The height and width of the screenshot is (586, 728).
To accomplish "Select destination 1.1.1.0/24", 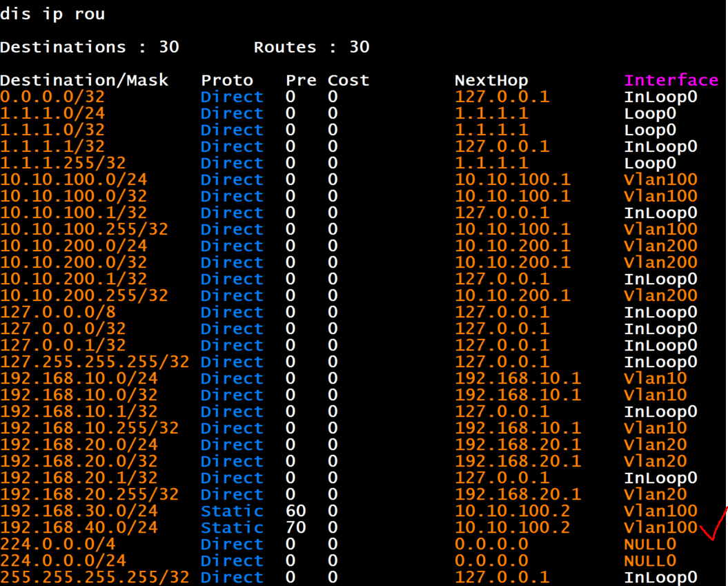I will tap(52, 113).
